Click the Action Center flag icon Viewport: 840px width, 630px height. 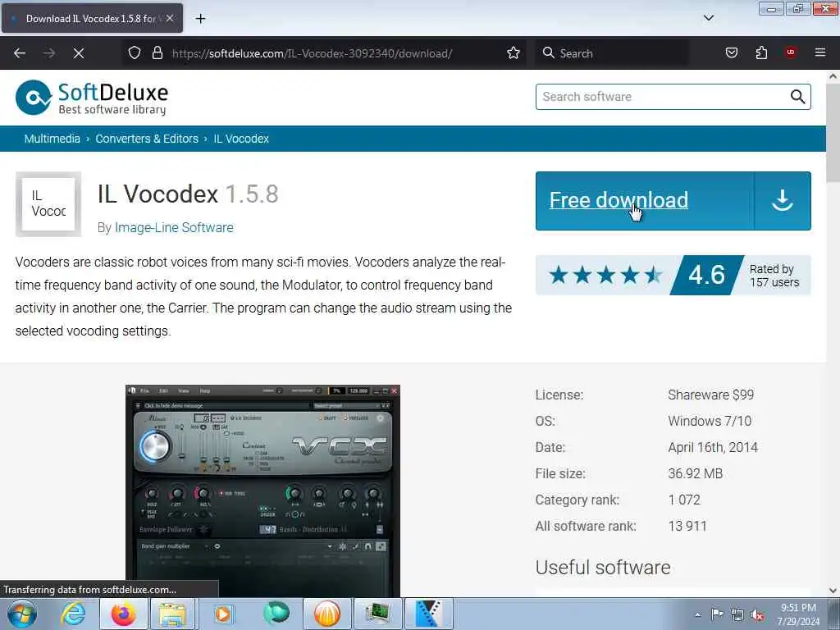[716, 614]
